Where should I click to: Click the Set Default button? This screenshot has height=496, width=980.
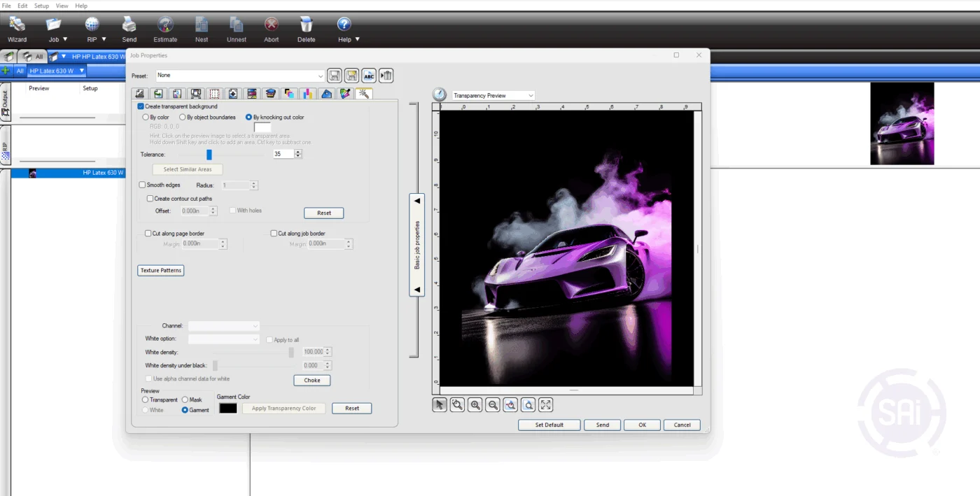(549, 425)
